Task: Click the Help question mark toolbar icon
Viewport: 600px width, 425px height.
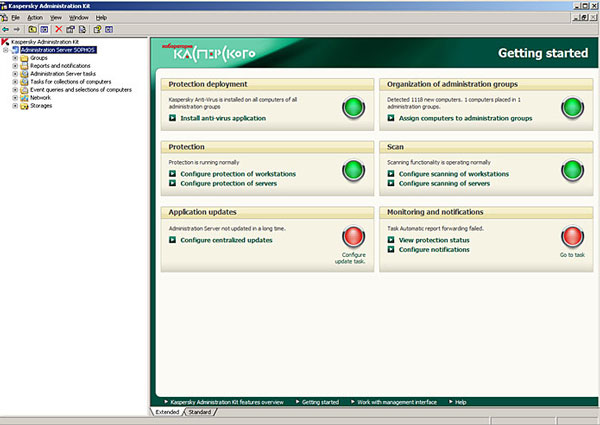Action: coord(97,29)
